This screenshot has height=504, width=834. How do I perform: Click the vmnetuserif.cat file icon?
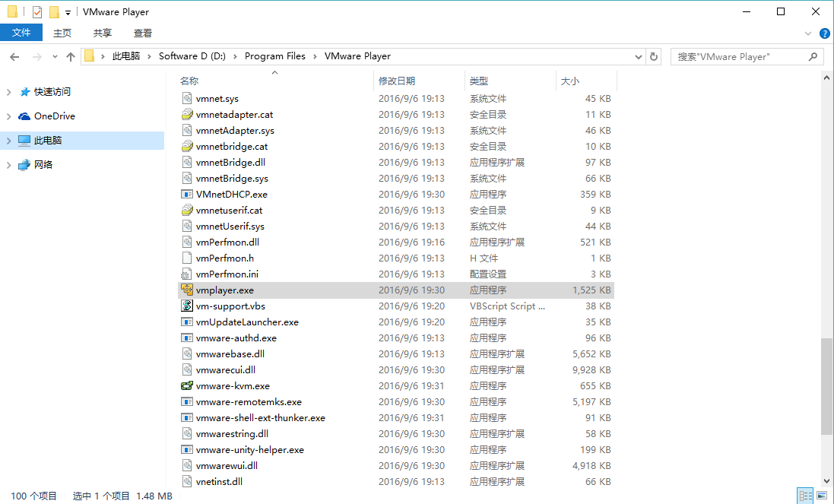[x=187, y=210]
